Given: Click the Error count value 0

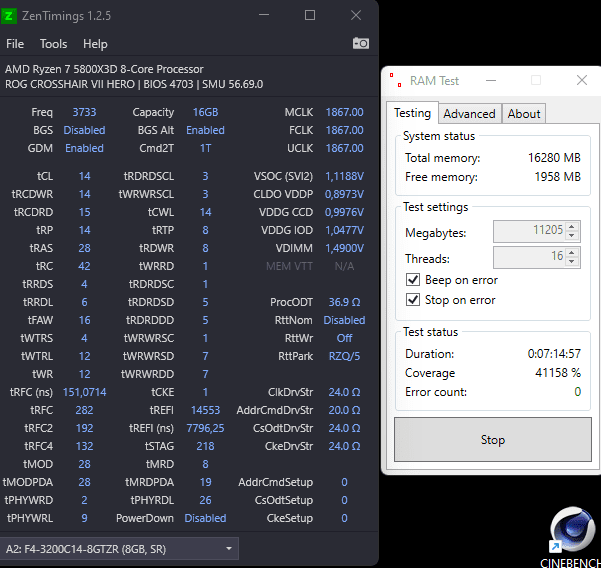Looking at the screenshot, I should [x=577, y=392].
